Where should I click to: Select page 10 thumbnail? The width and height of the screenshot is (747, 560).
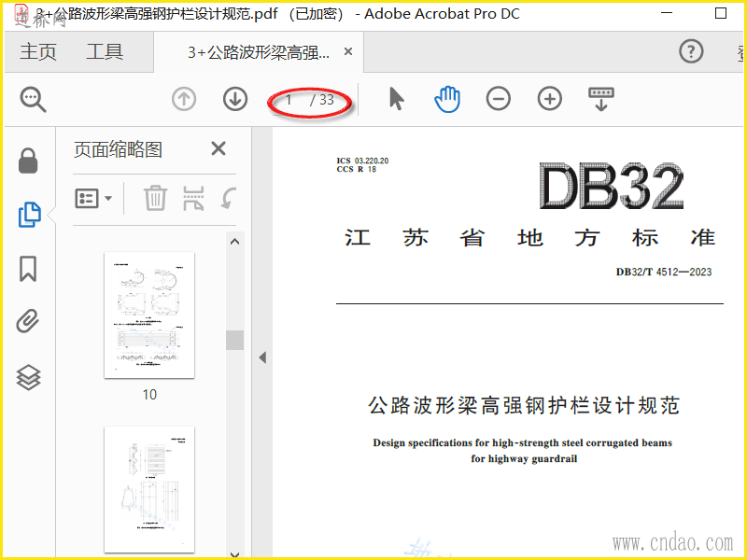coord(149,315)
